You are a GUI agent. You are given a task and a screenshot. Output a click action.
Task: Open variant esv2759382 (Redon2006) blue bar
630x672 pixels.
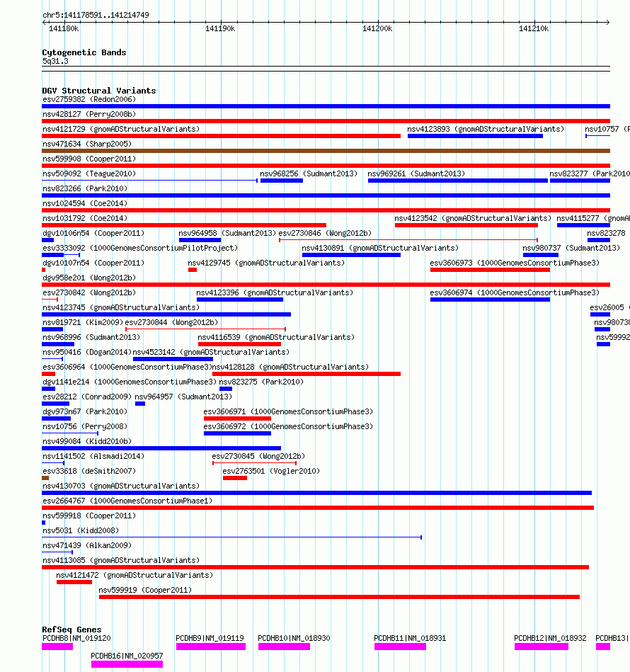326,106
